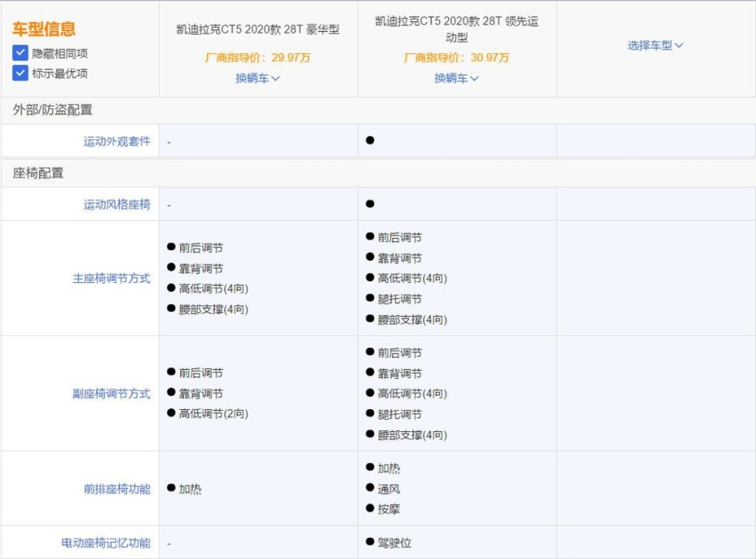
Task: Click the 车型信息 heading
Action: 43,29
